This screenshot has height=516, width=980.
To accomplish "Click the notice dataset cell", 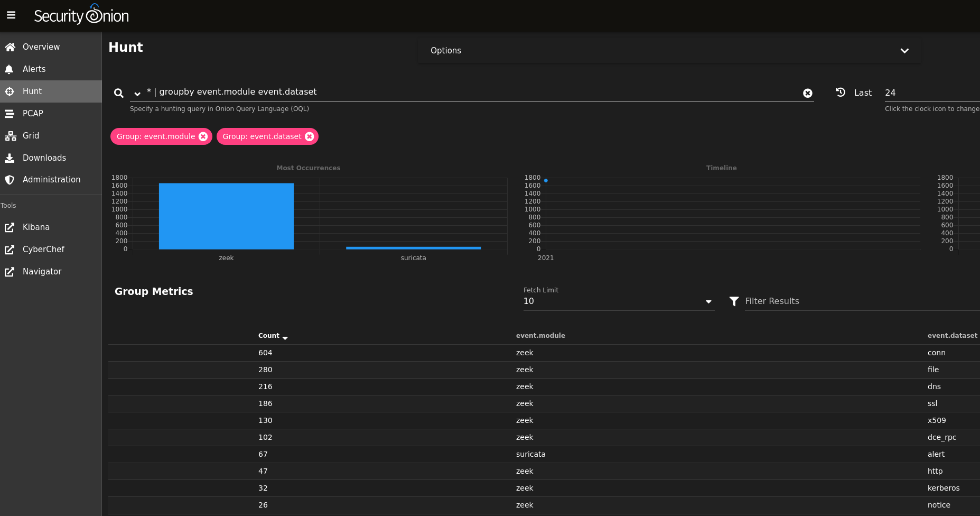I will [939, 505].
